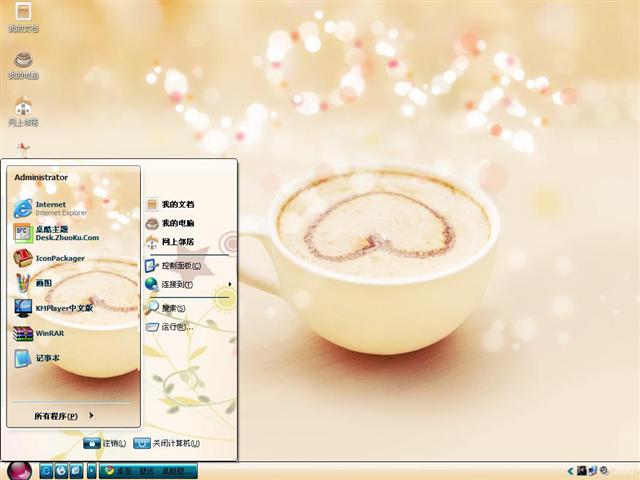Launch WinRAR from the Start menu
The image size is (640, 480).
(39, 333)
